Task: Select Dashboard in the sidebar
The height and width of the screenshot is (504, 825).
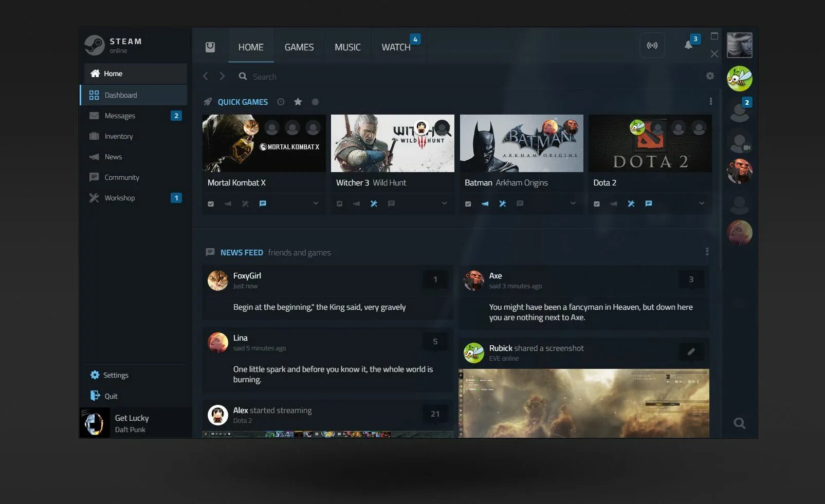Action: click(x=134, y=95)
